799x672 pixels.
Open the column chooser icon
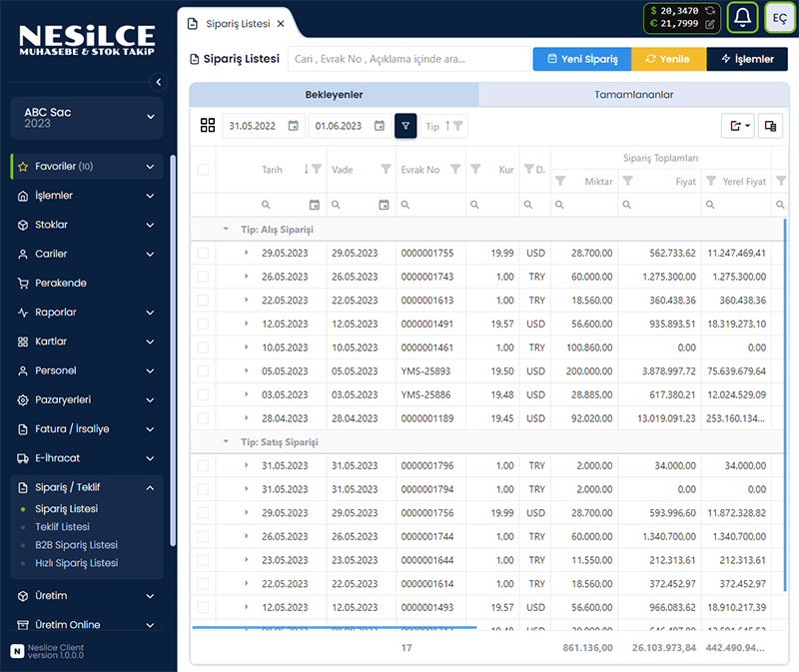click(770, 126)
